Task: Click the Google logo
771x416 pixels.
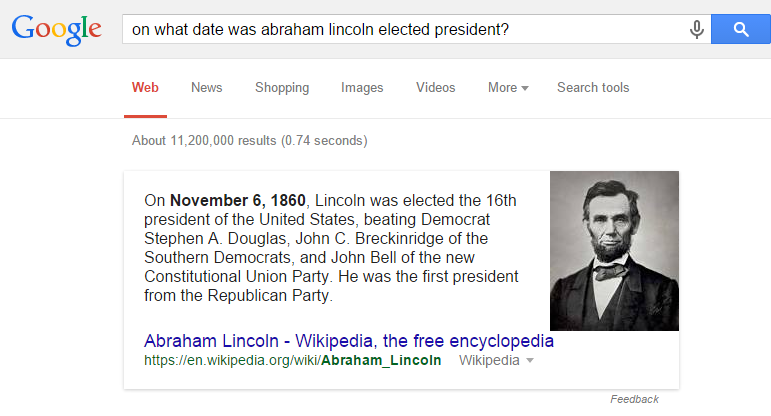Action: click(56, 29)
